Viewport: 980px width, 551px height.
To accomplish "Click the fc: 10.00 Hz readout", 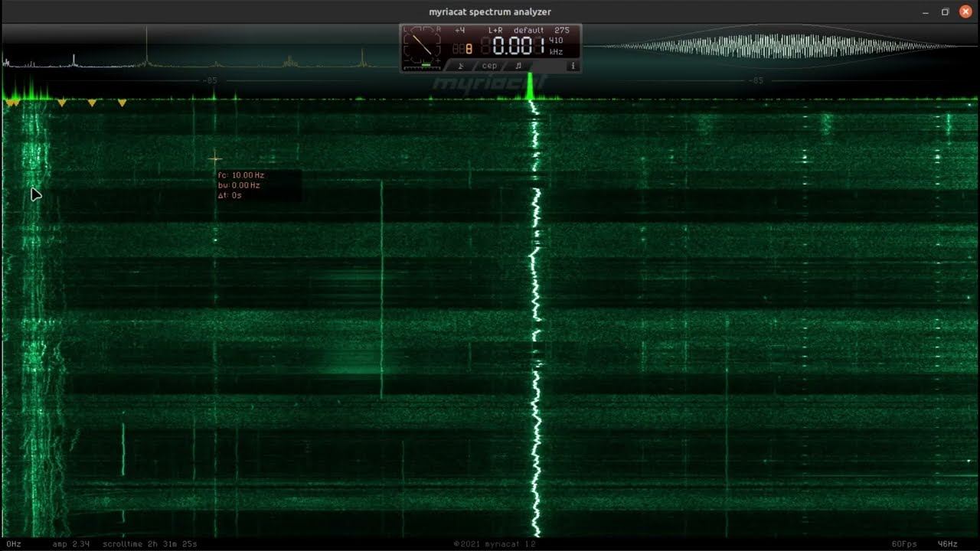I will 241,175.
